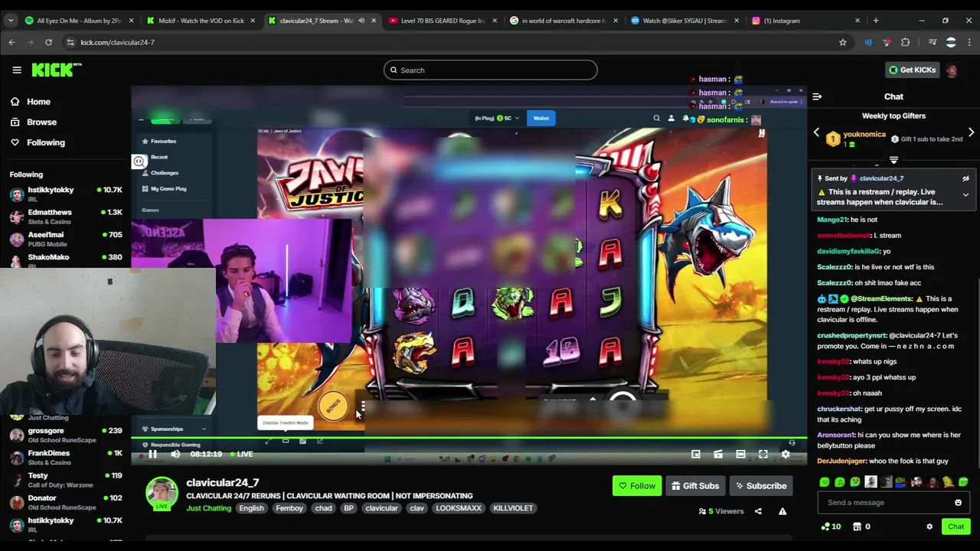This screenshot has height=551, width=980.
Task: Click Gift Subs button
Action: click(695, 486)
